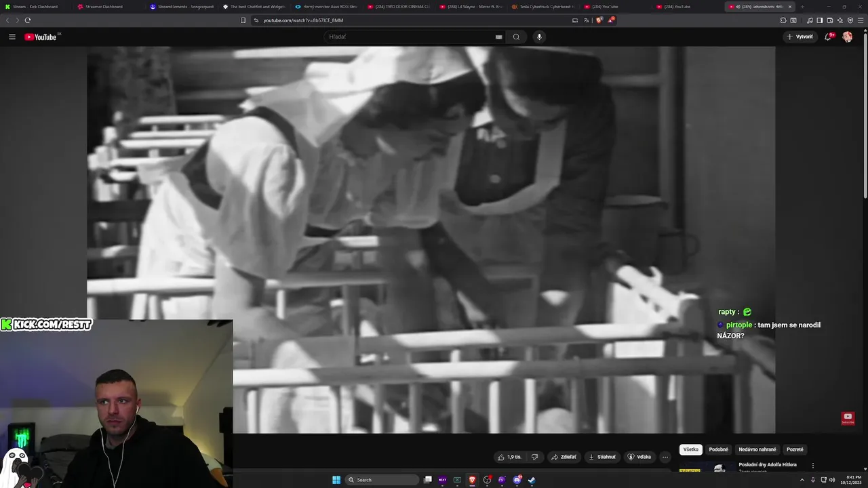The height and width of the screenshot is (488, 868).
Task: Open the browser extensions puzzle icon
Action: [x=783, y=20]
